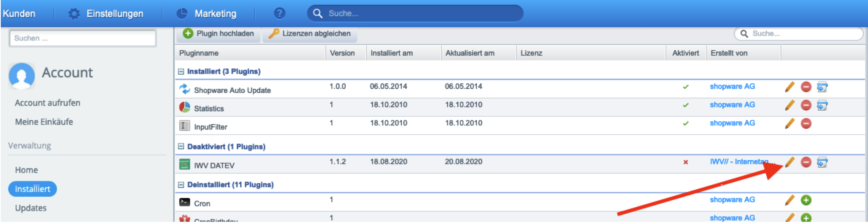Toggle the red X activation for IWV DATEV

click(685, 162)
